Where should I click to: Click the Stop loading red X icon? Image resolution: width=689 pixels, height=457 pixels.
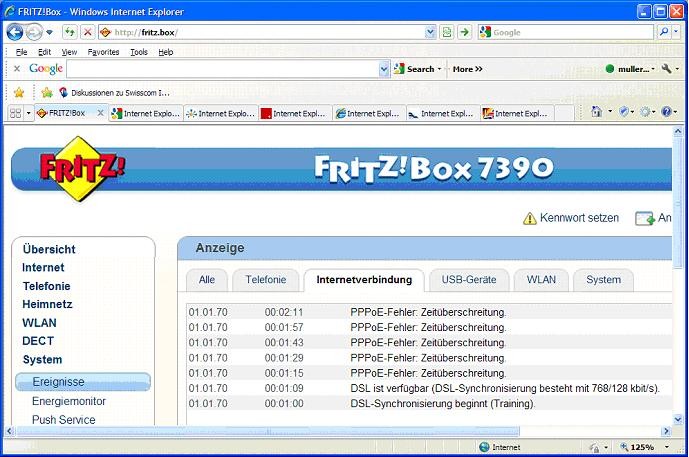coord(87,32)
